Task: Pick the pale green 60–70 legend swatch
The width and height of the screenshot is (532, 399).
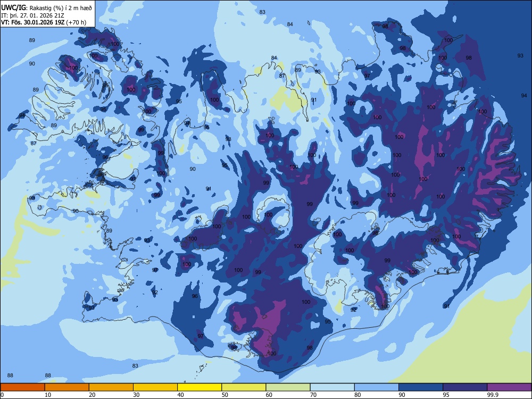Action: tap(288, 387)
